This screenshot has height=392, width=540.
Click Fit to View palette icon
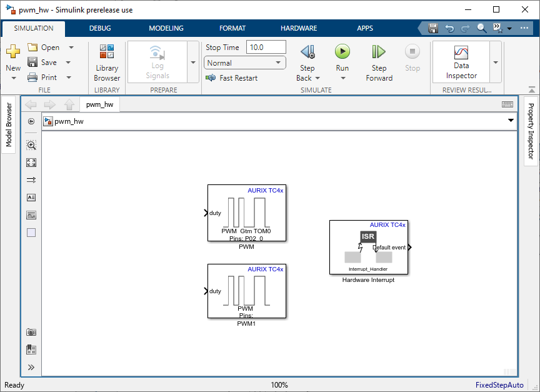click(31, 163)
